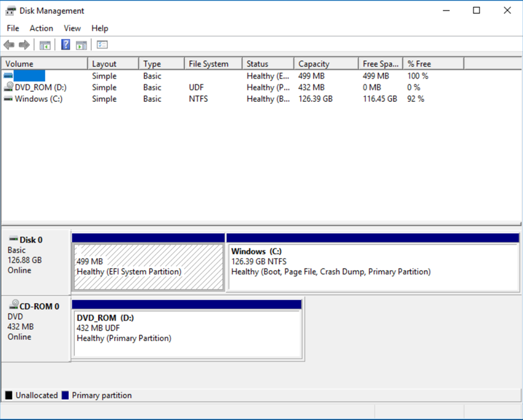Open the Action menu
Viewport: 523px width, 420px height.
[42, 28]
